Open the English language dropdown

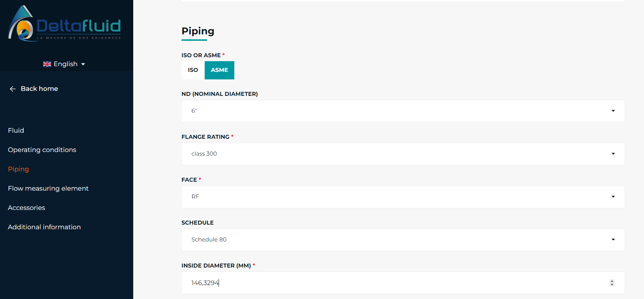tap(64, 64)
